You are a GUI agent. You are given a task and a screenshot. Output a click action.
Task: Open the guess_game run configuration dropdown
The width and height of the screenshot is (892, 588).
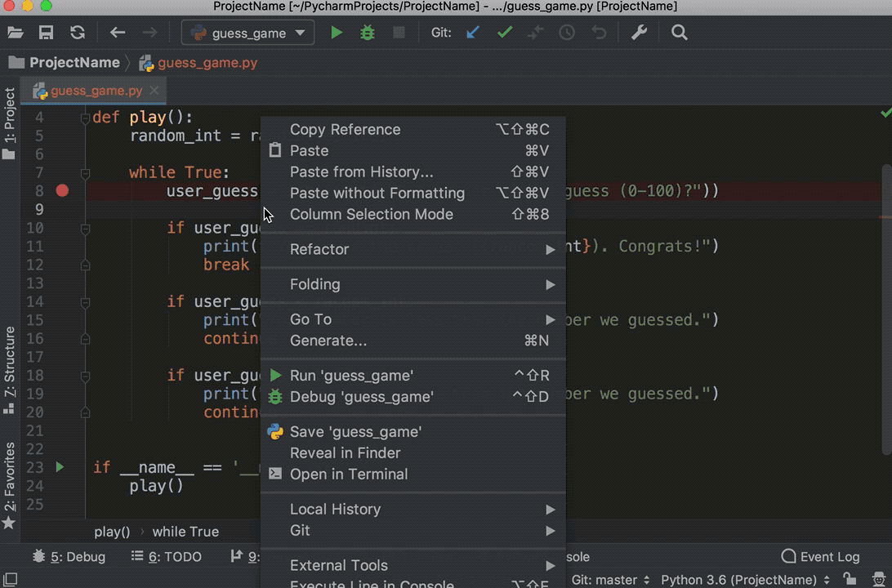pos(248,33)
